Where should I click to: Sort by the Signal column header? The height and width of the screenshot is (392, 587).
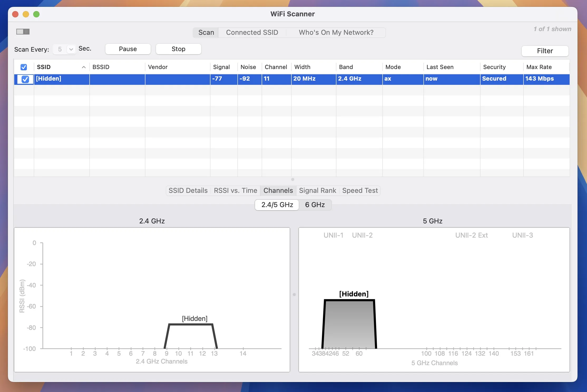click(x=224, y=67)
